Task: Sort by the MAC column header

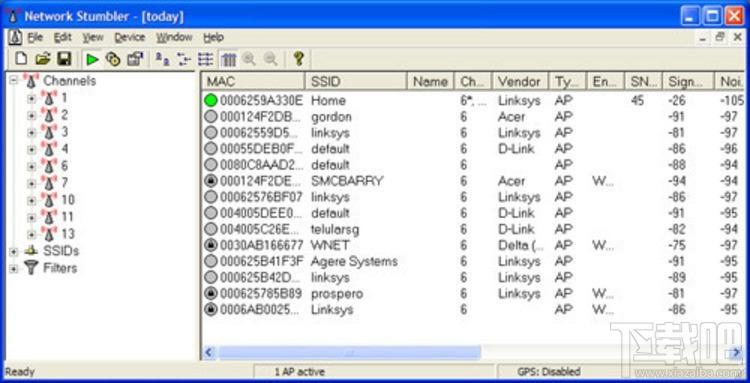Action: (x=253, y=81)
